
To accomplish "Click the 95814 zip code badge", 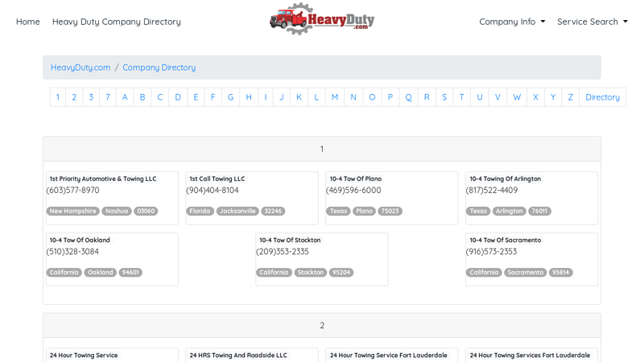I will pos(560,272).
